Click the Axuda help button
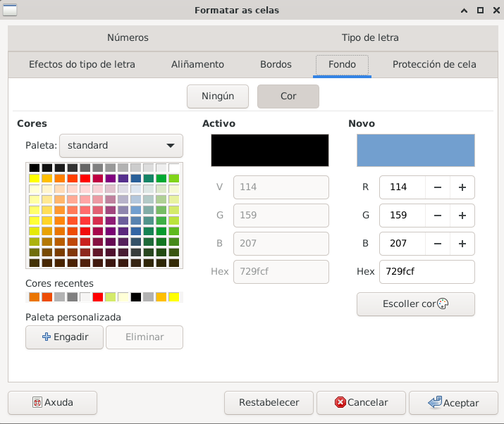The height and width of the screenshot is (424, 504). [x=52, y=402]
